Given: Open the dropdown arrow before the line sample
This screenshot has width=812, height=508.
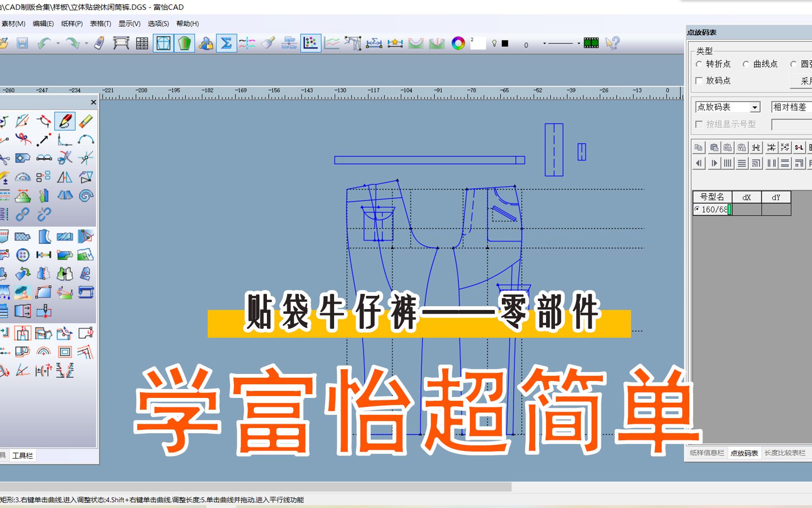Looking at the screenshot, I should tap(545, 43).
